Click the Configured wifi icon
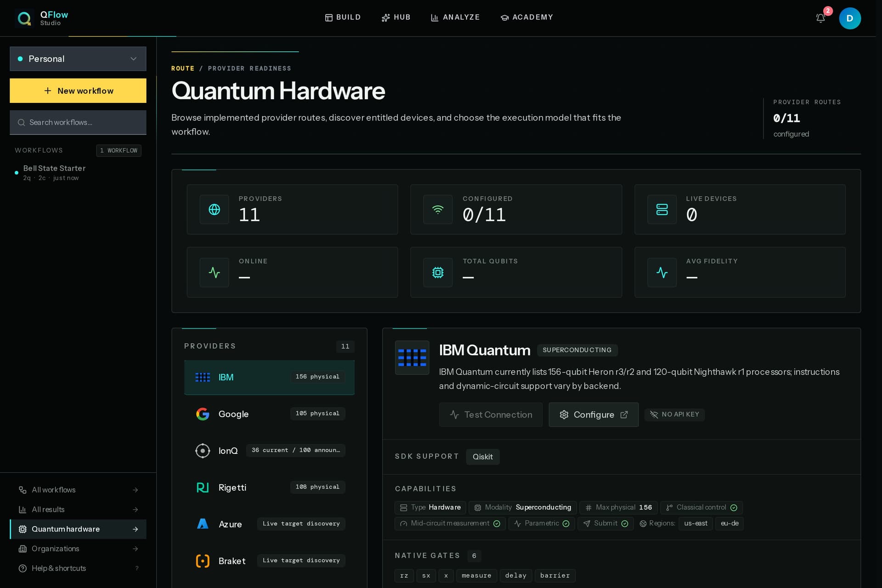 [438, 209]
